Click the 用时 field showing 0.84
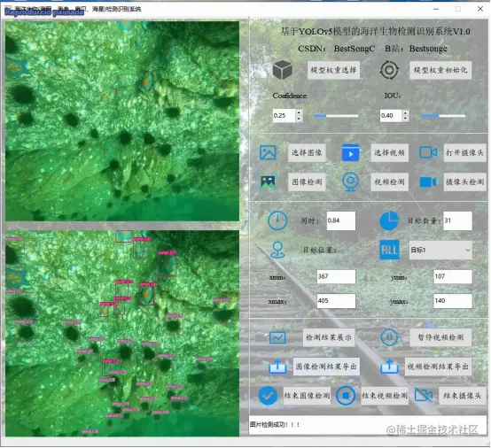491x448 pixels. point(341,220)
